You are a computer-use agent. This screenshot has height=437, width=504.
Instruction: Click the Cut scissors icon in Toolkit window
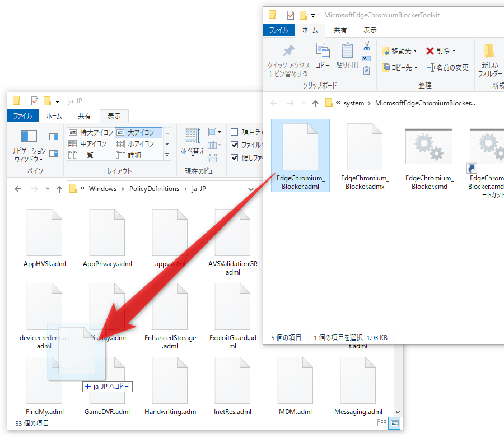367,47
